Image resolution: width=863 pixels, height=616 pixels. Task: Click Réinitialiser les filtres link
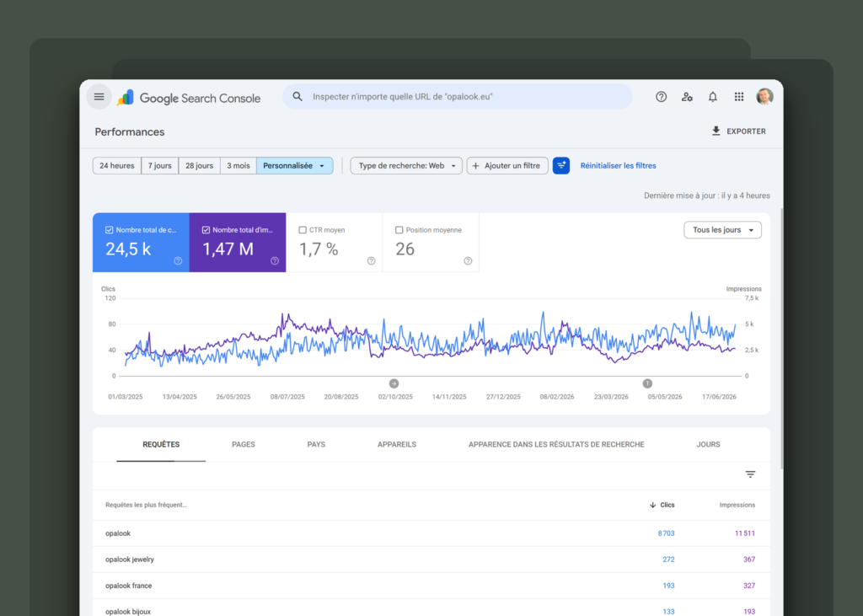[x=618, y=166]
